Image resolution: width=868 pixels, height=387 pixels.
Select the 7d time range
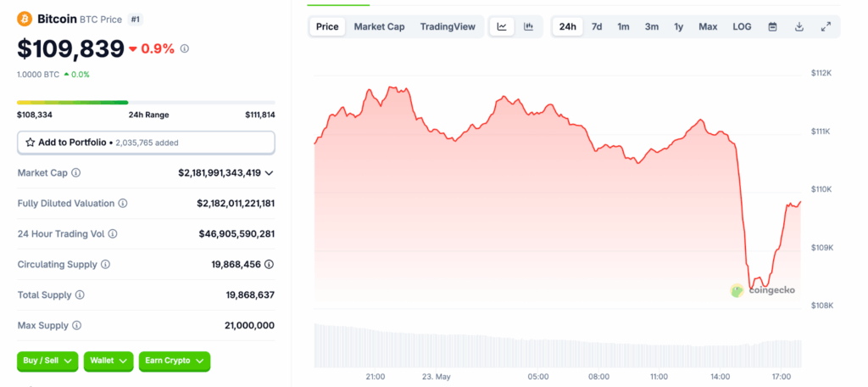597,26
